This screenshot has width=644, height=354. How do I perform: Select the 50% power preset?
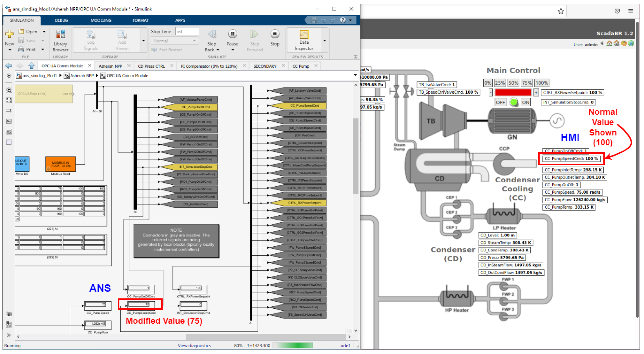tap(513, 83)
